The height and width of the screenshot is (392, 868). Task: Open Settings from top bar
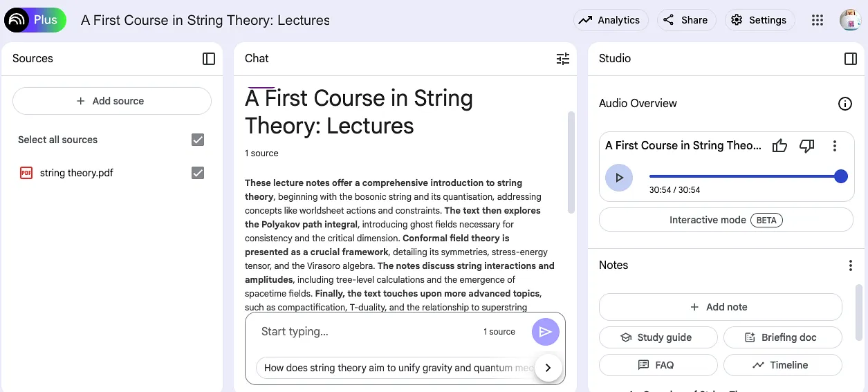[x=760, y=20]
